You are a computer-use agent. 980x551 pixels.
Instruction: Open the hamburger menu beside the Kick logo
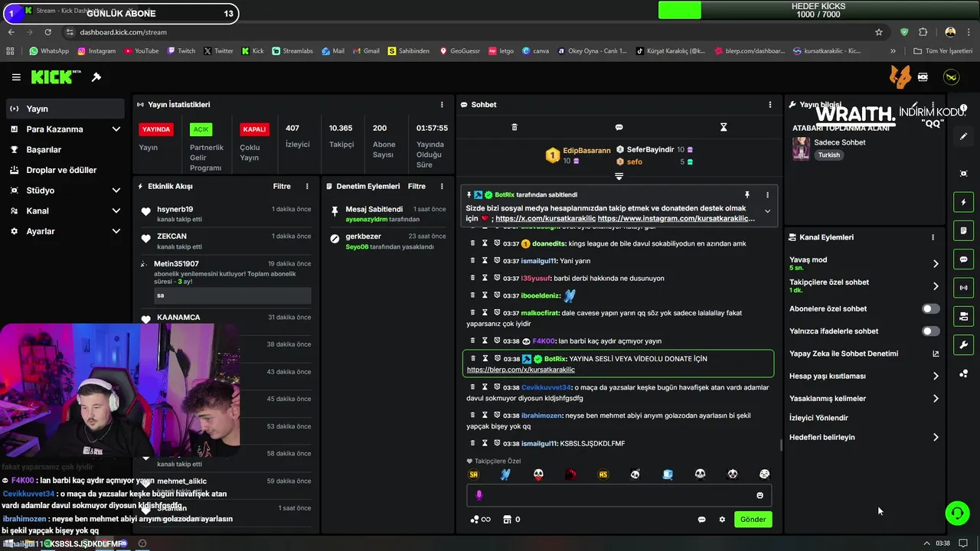click(16, 77)
